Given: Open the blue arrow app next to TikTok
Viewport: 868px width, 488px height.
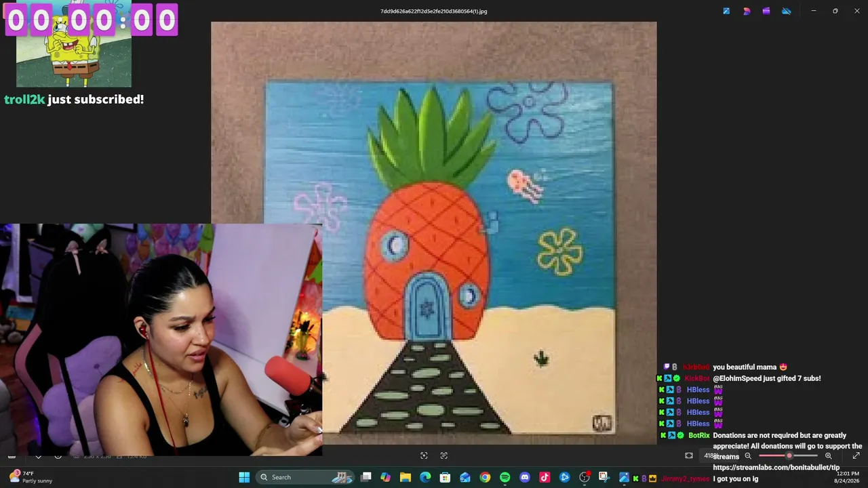Looking at the screenshot, I should click(564, 477).
